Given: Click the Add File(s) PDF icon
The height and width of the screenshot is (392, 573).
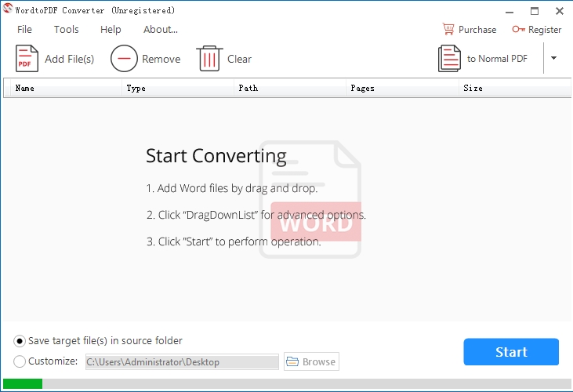Looking at the screenshot, I should (x=27, y=59).
